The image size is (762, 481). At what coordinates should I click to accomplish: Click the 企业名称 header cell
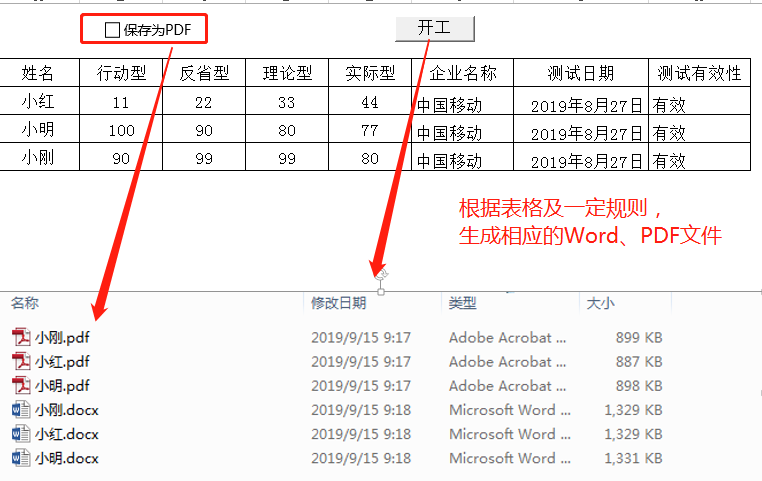click(x=463, y=73)
